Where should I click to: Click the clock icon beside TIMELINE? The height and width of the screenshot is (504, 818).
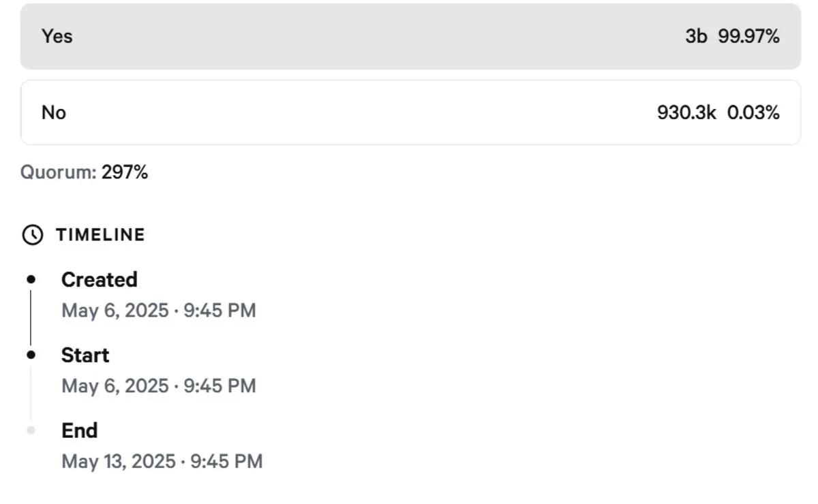pos(32,235)
